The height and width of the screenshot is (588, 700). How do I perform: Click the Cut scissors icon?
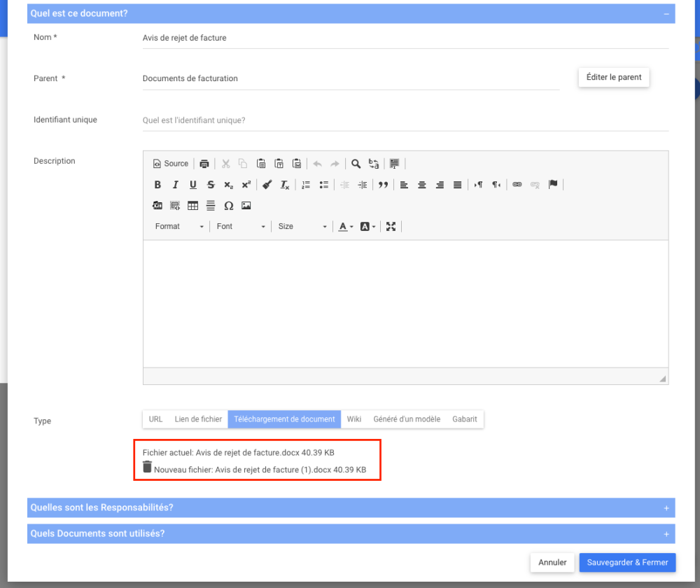[226, 163]
